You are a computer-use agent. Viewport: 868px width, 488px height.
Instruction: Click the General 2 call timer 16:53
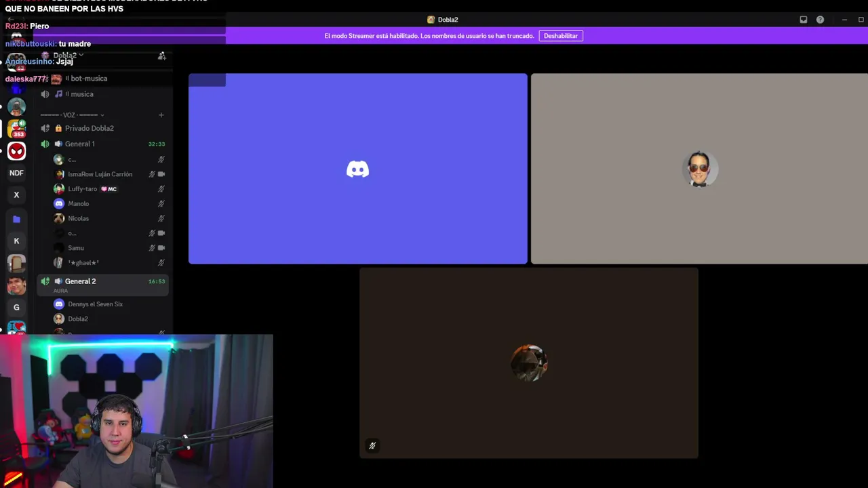coord(157,281)
